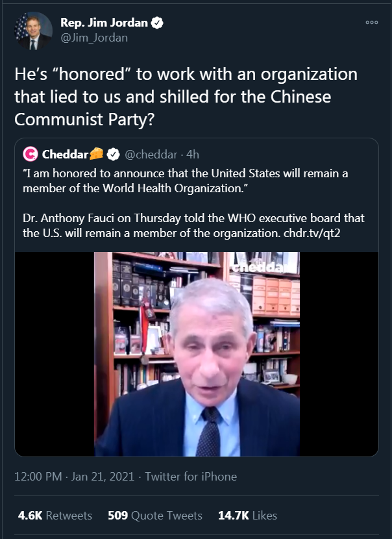Play the quoted Cheddar video

point(197,354)
